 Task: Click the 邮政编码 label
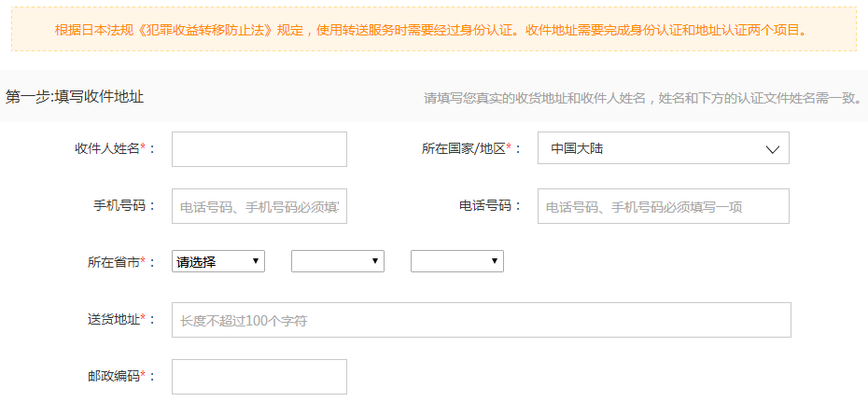(x=114, y=377)
